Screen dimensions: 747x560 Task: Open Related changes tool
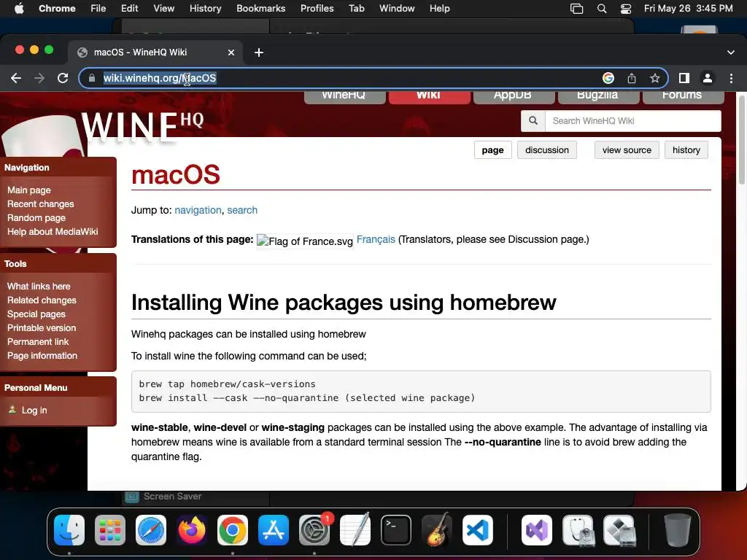[42, 300]
